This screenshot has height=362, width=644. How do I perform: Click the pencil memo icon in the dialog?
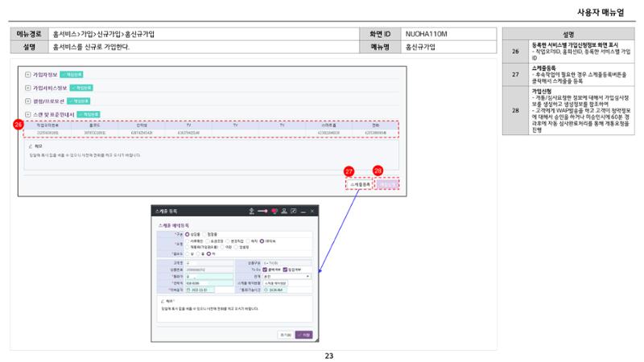pyautogui.click(x=163, y=301)
